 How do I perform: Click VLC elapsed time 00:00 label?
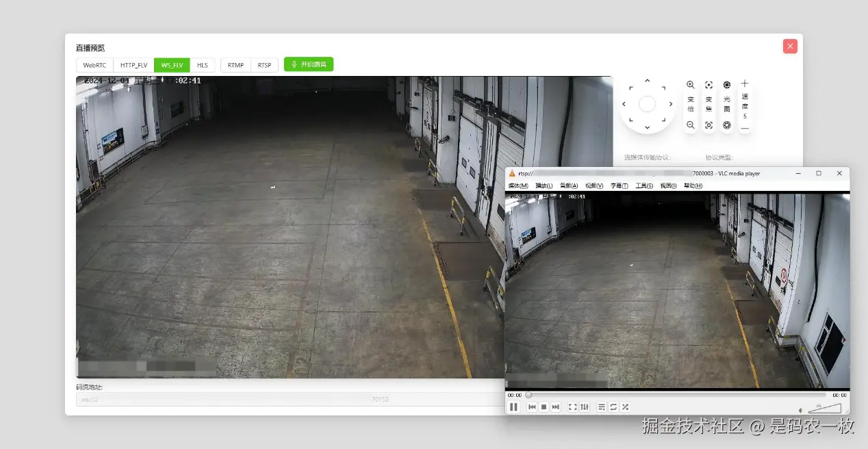(514, 395)
